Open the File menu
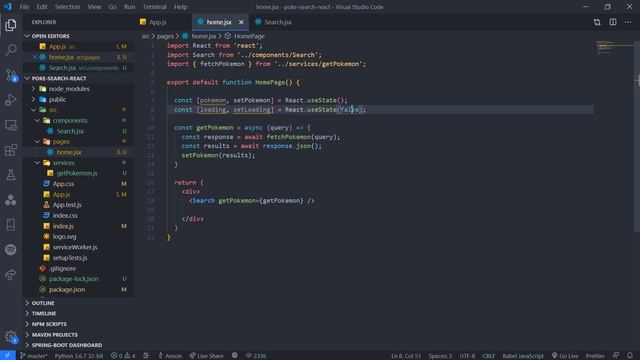This screenshot has height=360, width=640. click(24, 7)
